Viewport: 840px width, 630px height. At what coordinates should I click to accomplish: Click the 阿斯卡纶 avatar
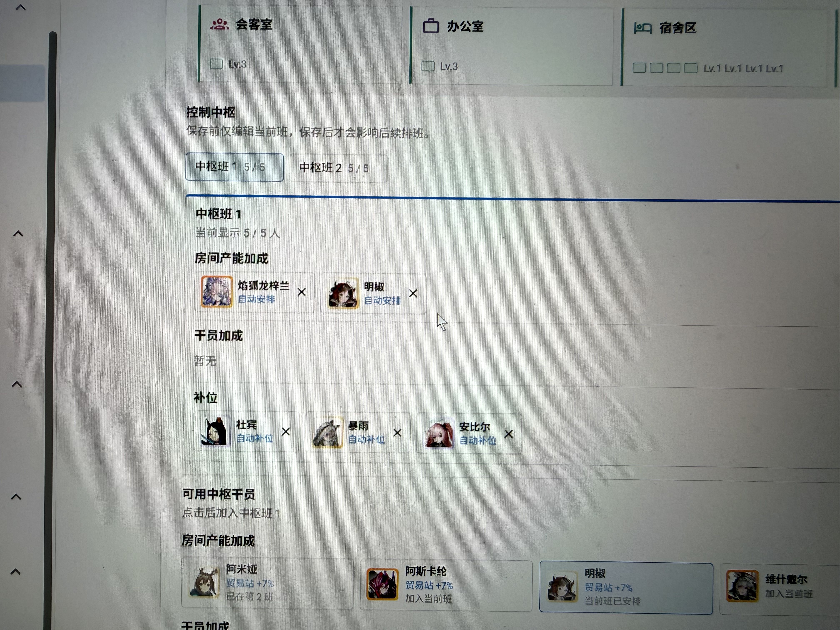click(382, 584)
